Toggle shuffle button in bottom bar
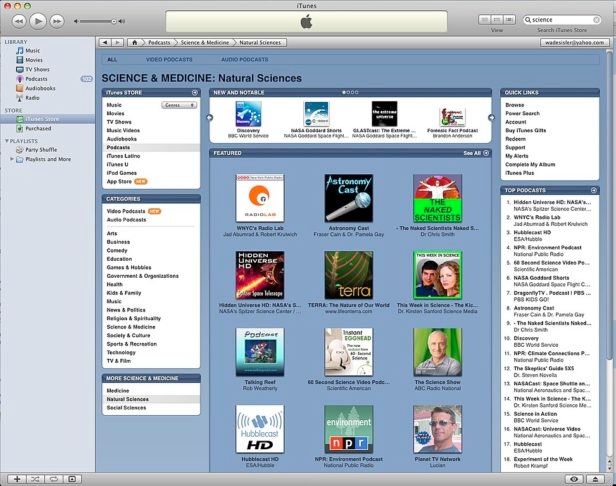Viewport: 616px width, 486px height. 35,479
